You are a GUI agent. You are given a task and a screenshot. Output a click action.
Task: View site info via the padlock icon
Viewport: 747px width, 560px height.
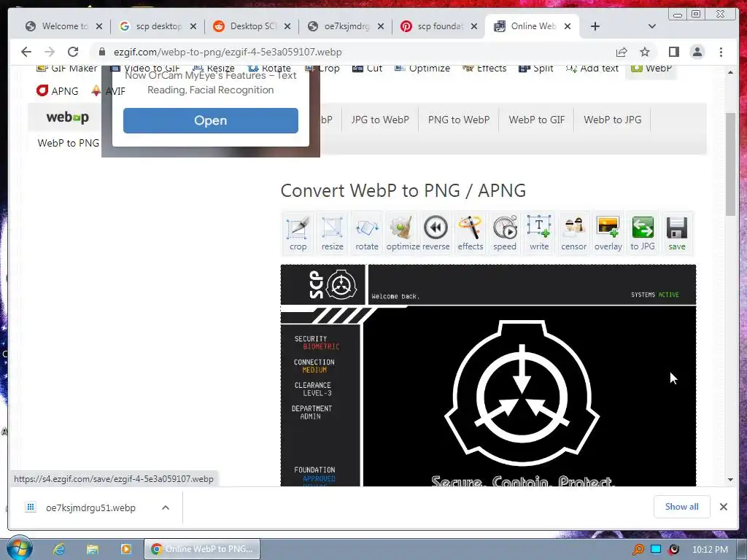point(101,52)
